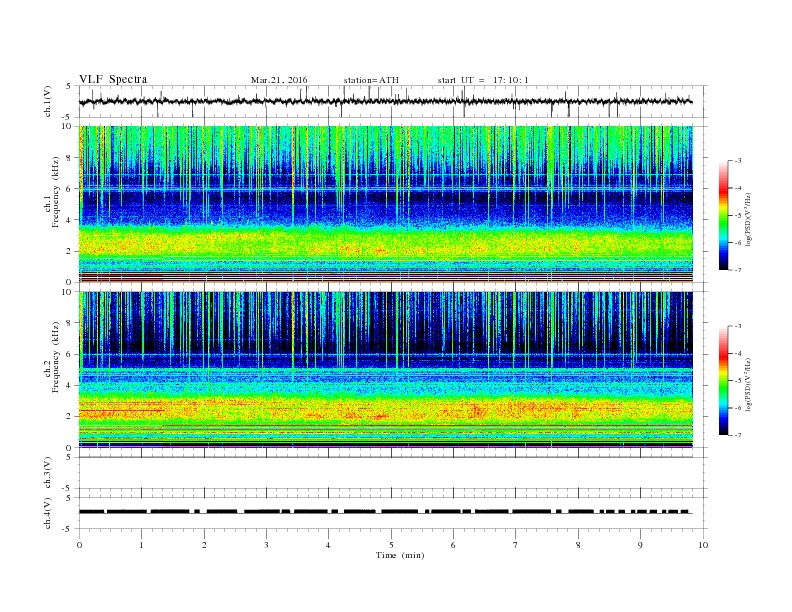Click the "station=ATH" header label
792x612 pixels.
[371, 80]
